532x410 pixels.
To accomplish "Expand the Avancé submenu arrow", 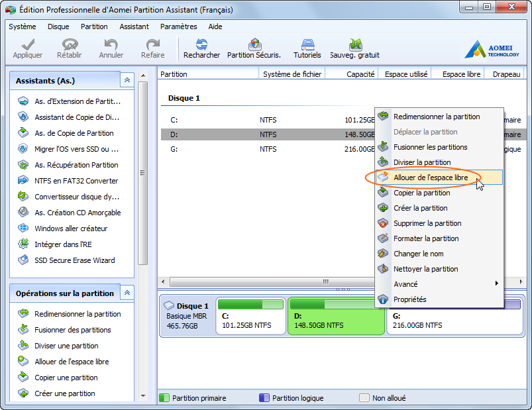I will 497,283.
